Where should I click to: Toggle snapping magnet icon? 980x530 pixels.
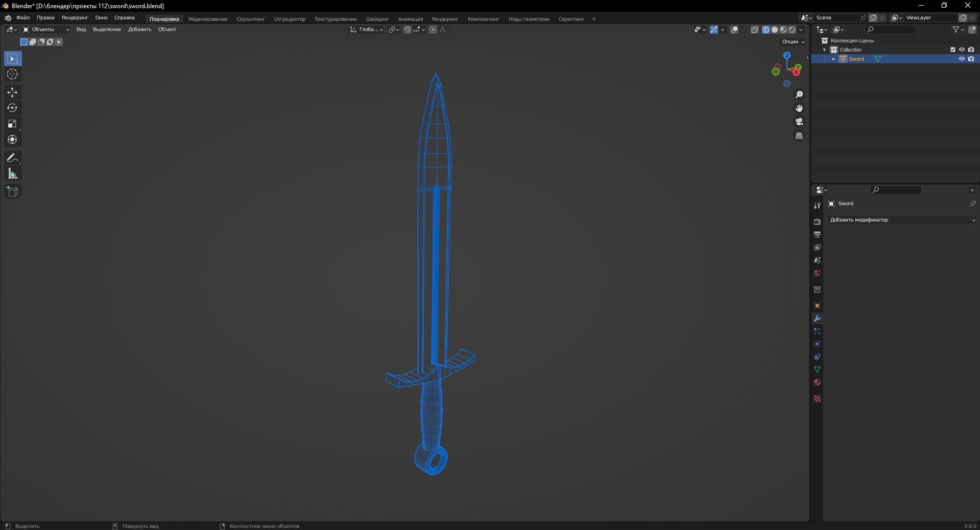pos(408,30)
